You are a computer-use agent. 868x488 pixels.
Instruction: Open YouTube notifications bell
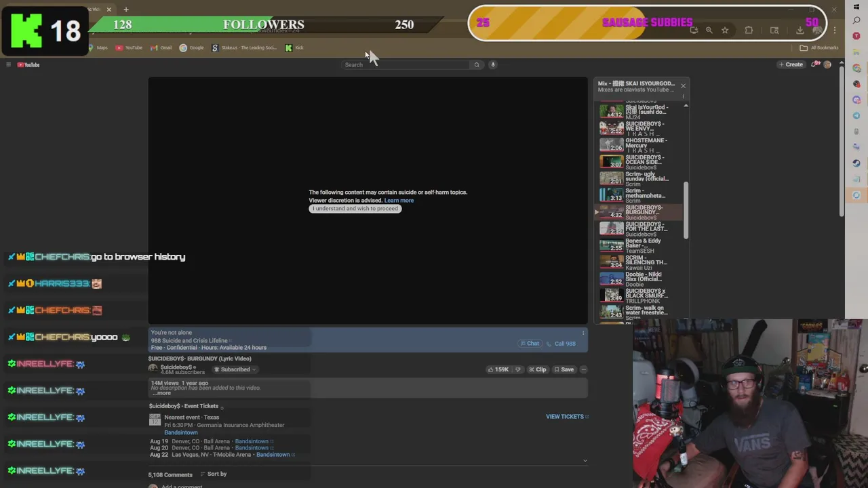814,64
